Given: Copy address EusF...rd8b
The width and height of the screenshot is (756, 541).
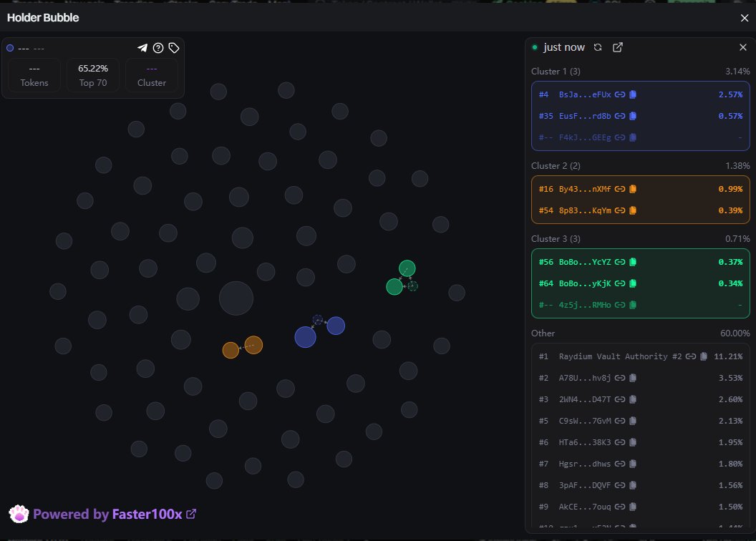Looking at the screenshot, I should [x=633, y=116].
